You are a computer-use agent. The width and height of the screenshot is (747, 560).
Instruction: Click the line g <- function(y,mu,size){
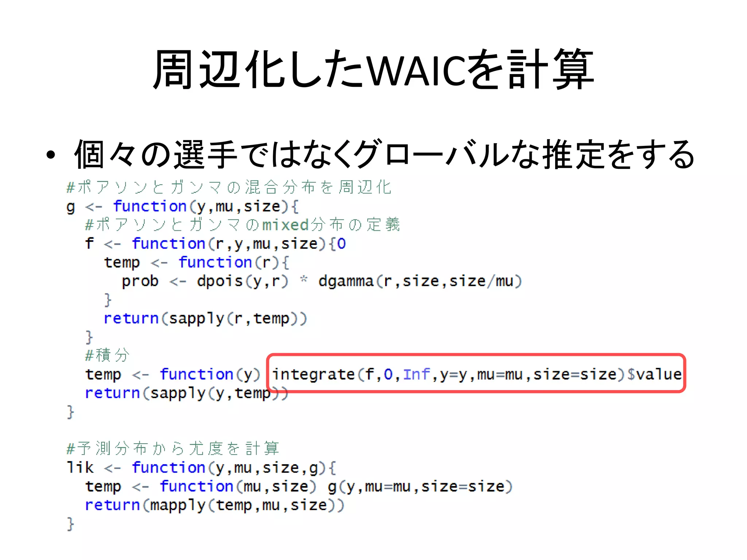click(x=183, y=207)
